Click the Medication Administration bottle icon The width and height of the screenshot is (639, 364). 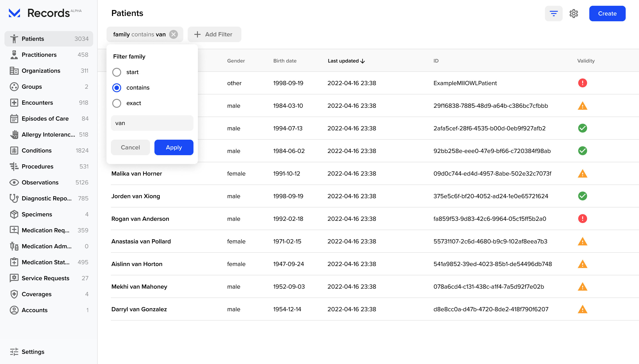click(x=14, y=246)
